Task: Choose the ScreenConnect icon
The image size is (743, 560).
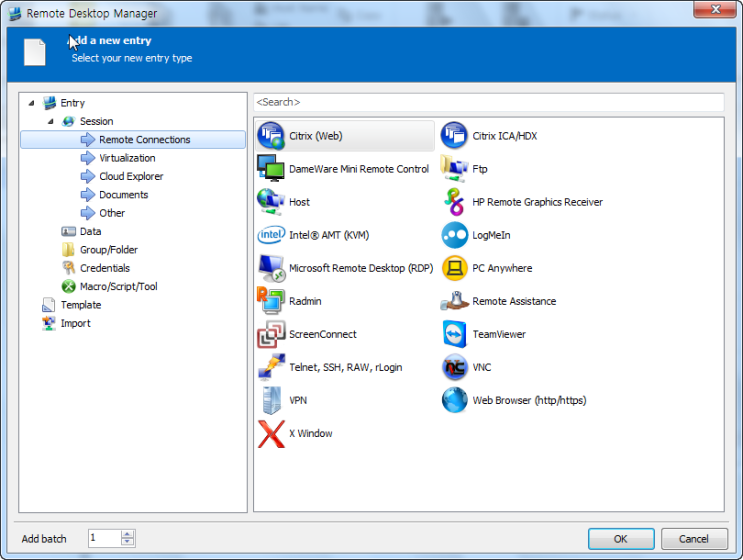Action: [271, 334]
